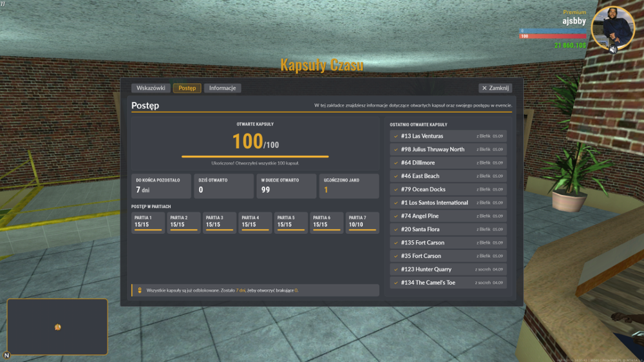The height and width of the screenshot is (362, 644).
Task: Click the 21 860.10$ money display
Action: tap(570, 45)
